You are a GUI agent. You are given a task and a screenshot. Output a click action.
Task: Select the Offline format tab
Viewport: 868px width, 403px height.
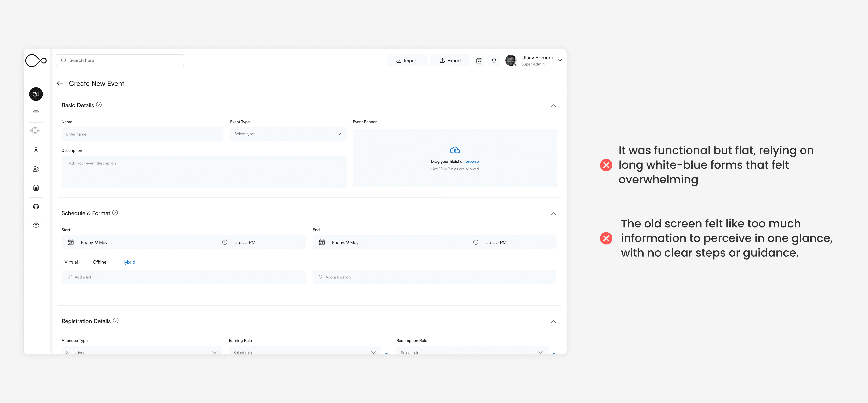pos(99,262)
